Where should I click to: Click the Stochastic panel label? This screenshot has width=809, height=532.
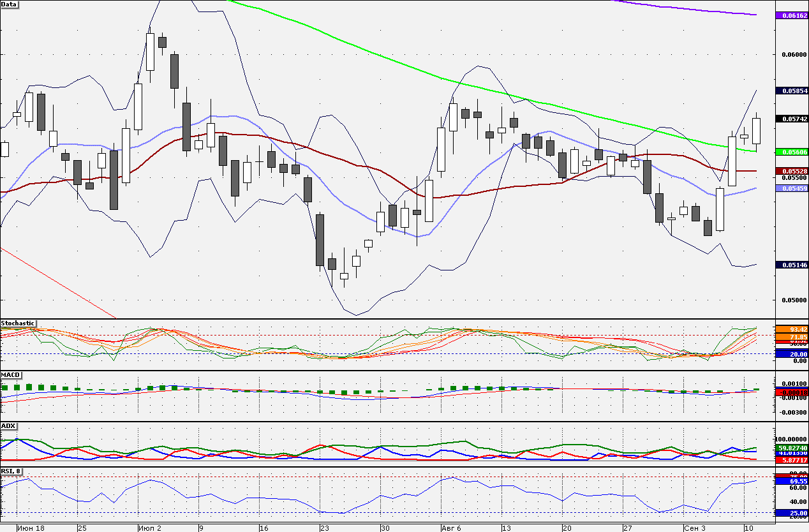click(18, 323)
